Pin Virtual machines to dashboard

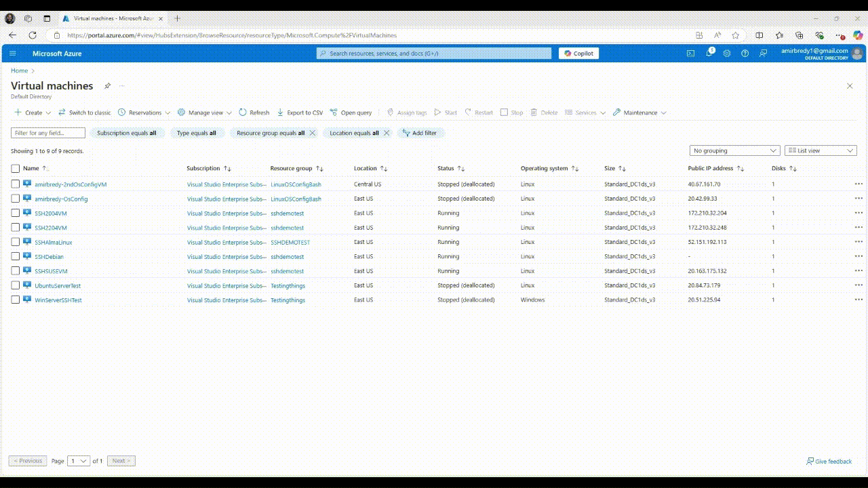[x=107, y=85]
